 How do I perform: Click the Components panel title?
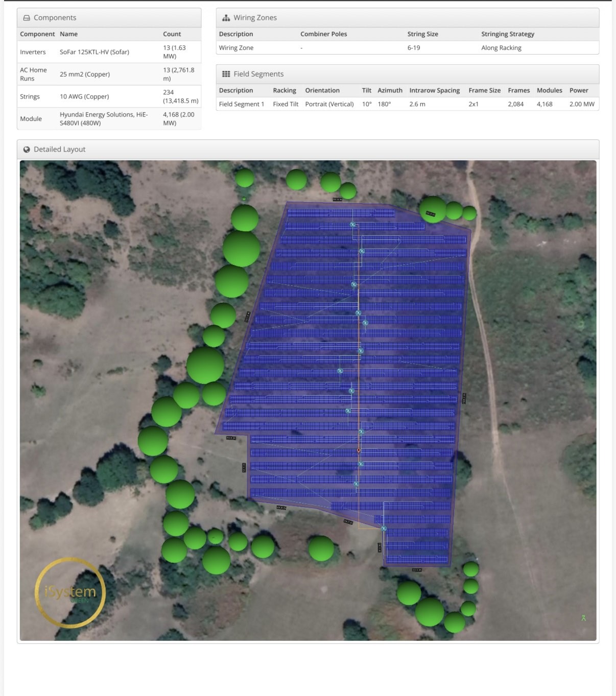tap(55, 18)
